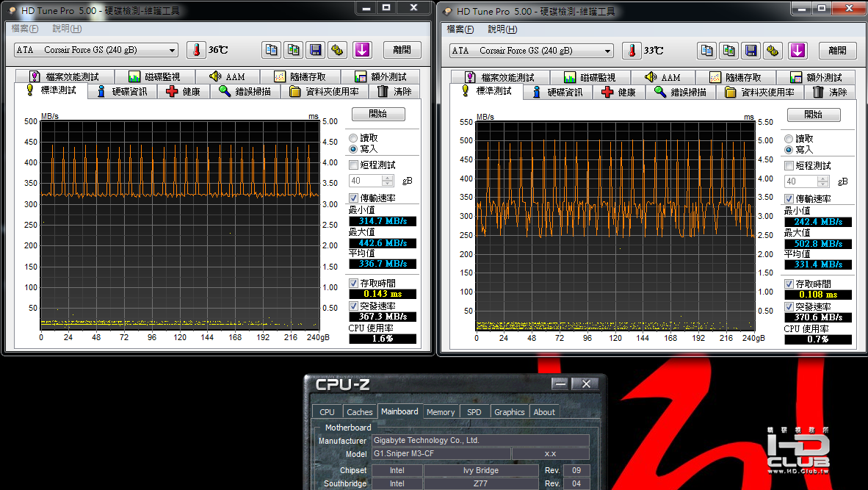The image size is (868, 490).
Task: Copy text results in left HD Tune window
Action: point(271,50)
